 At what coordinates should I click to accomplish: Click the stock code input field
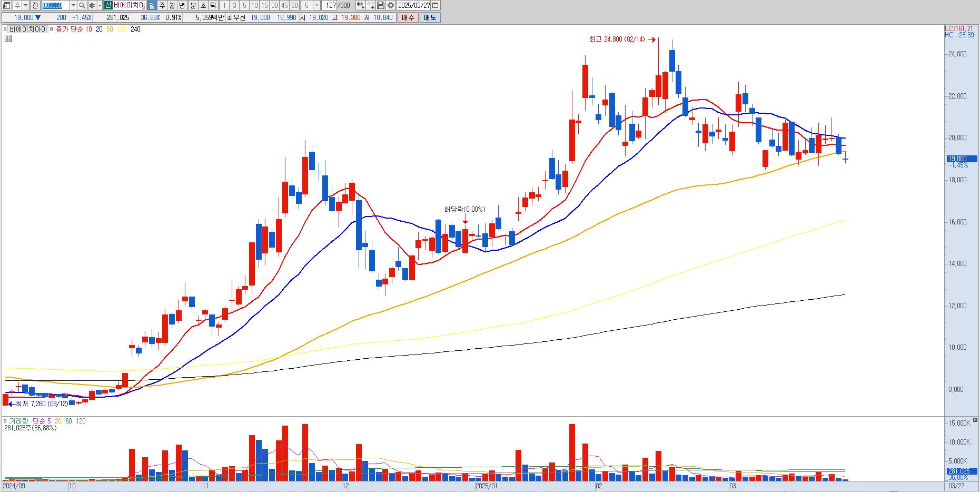click(x=55, y=5)
